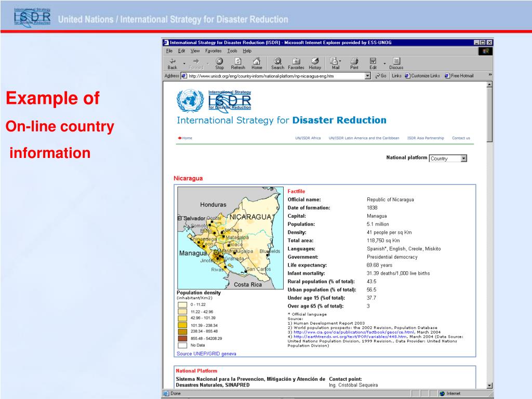
Task: Open the earthtrends.wri.org source link
Action: coord(350,337)
